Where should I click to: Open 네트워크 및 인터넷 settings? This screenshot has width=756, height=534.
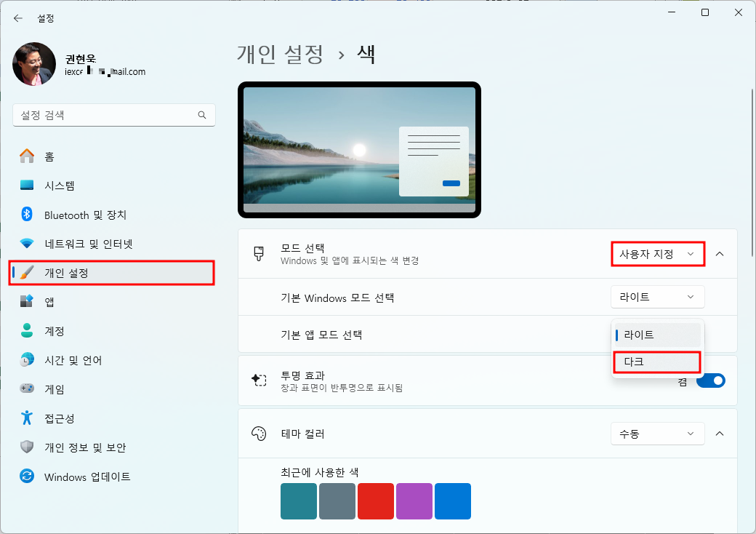pyautogui.click(x=87, y=244)
